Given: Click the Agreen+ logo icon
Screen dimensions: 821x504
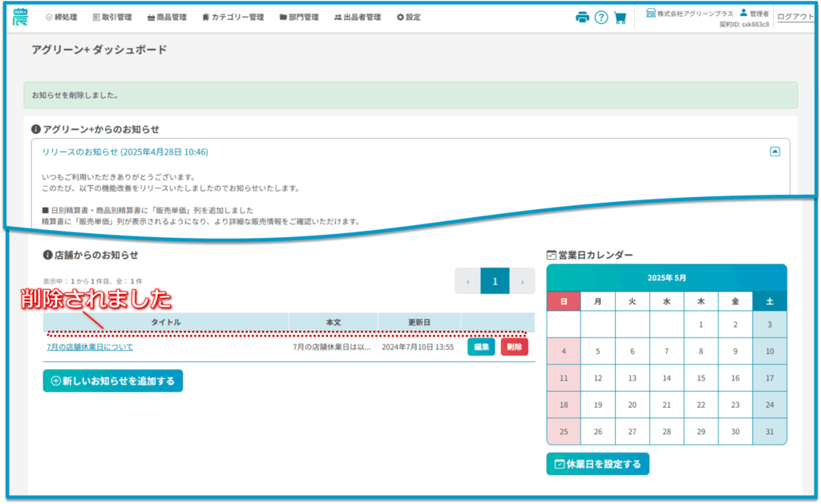Looking at the screenshot, I should (x=20, y=16).
